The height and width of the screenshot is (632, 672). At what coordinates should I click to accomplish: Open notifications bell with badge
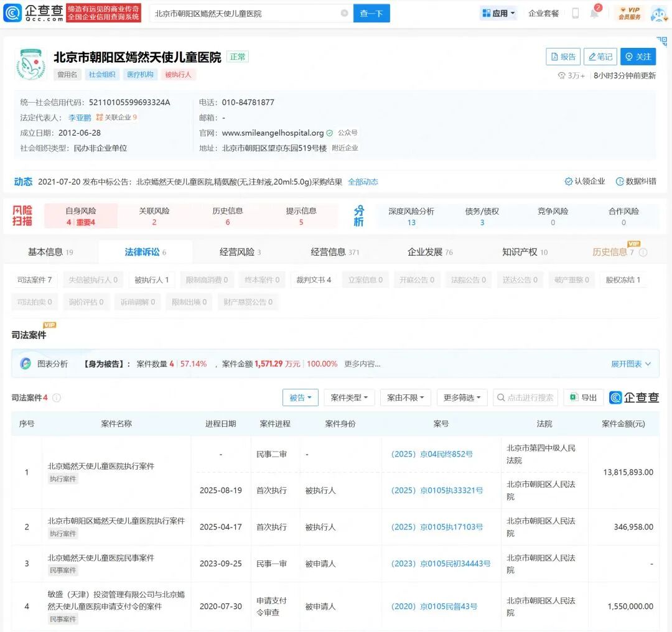pos(594,13)
